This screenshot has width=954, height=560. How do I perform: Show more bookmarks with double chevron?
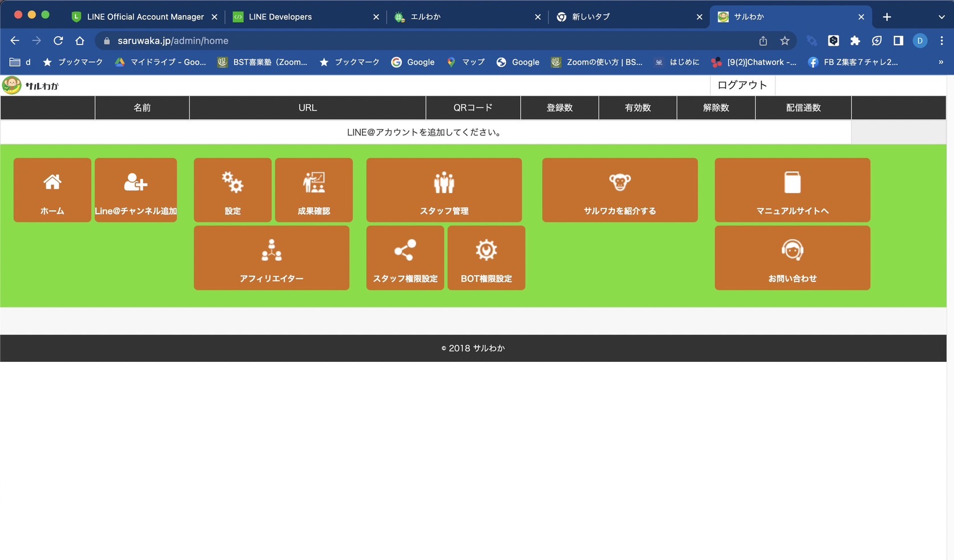[x=941, y=62]
